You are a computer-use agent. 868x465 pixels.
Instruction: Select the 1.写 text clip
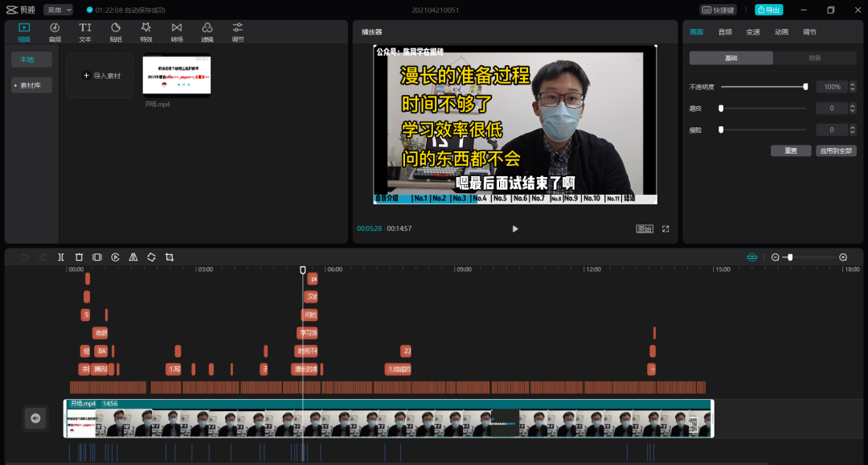(174, 369)
